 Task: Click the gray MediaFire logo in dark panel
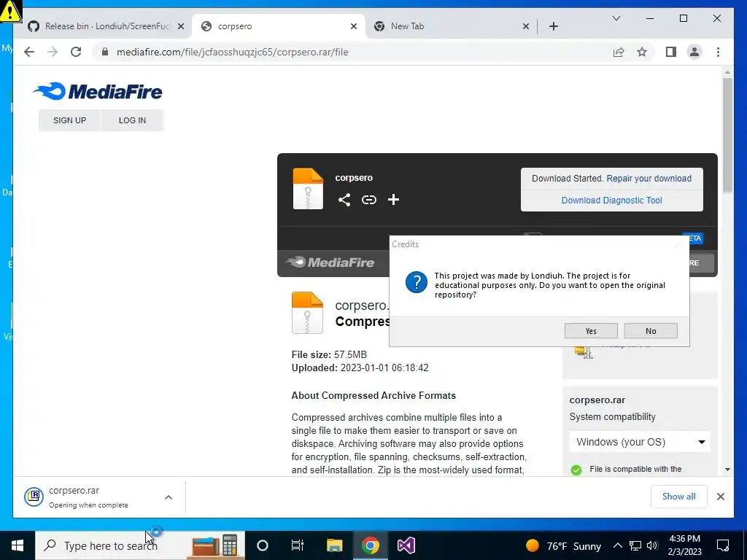[x=330, y=262]
